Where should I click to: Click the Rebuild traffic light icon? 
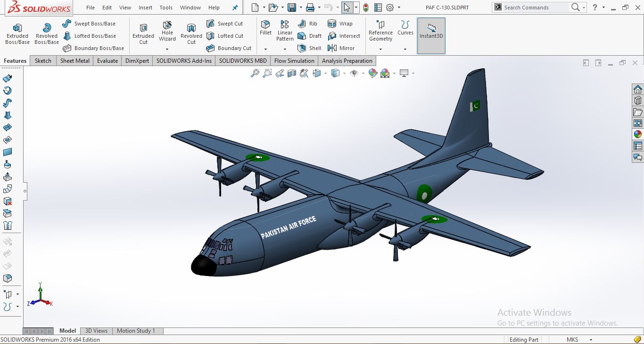click(365, 8)
